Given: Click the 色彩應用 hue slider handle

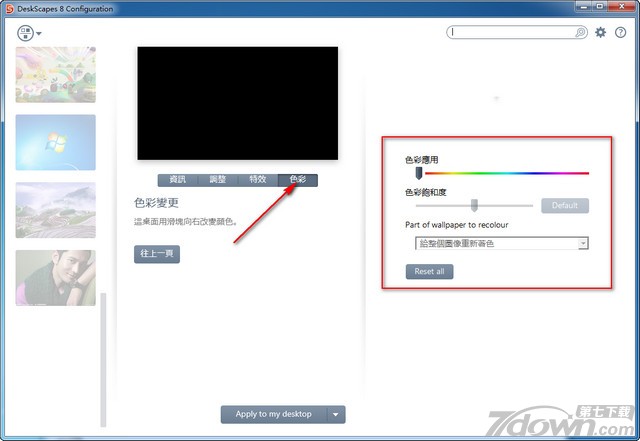Looking at the screenshot, I should pos(419,173).
